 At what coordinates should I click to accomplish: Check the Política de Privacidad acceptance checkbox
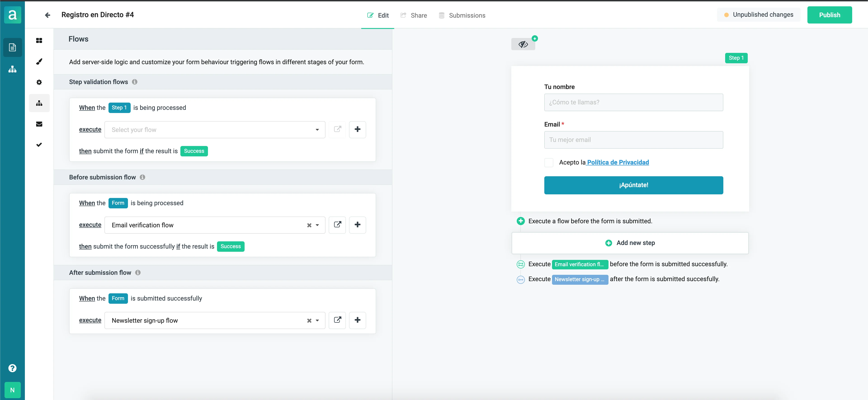pyautogui.click(x=549, y=162)
